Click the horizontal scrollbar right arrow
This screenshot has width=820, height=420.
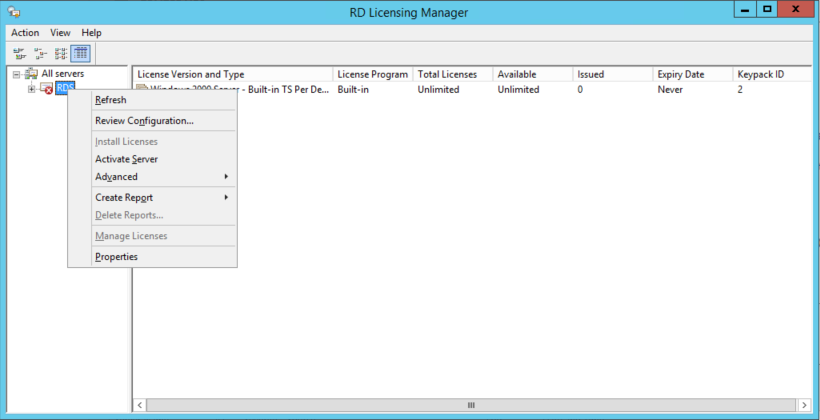click(803, 405)
